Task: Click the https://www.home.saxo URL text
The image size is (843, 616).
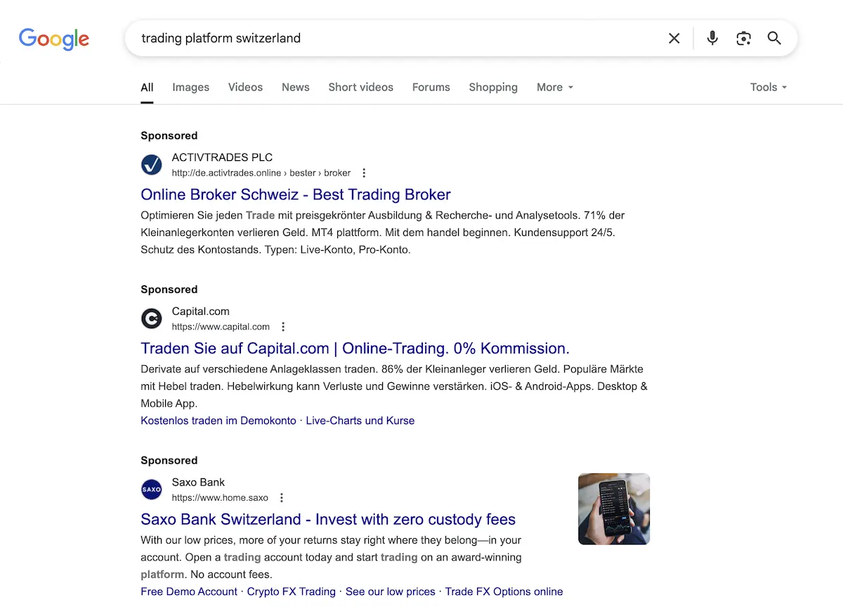Action: point(220,497)
